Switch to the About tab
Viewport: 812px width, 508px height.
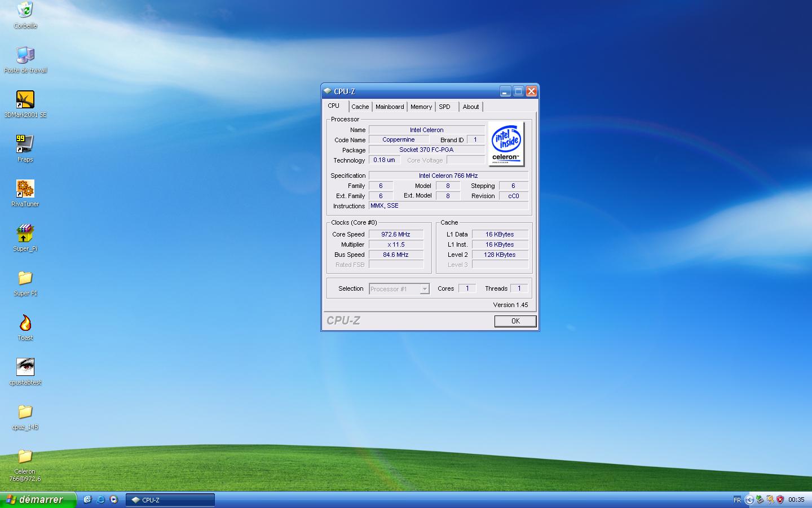471,107
